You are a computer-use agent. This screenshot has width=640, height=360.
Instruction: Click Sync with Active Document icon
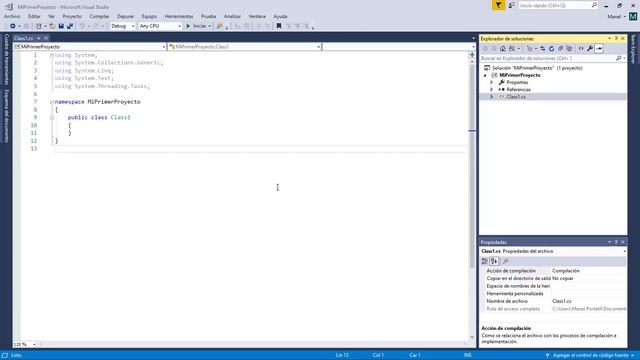coord(542,49)
